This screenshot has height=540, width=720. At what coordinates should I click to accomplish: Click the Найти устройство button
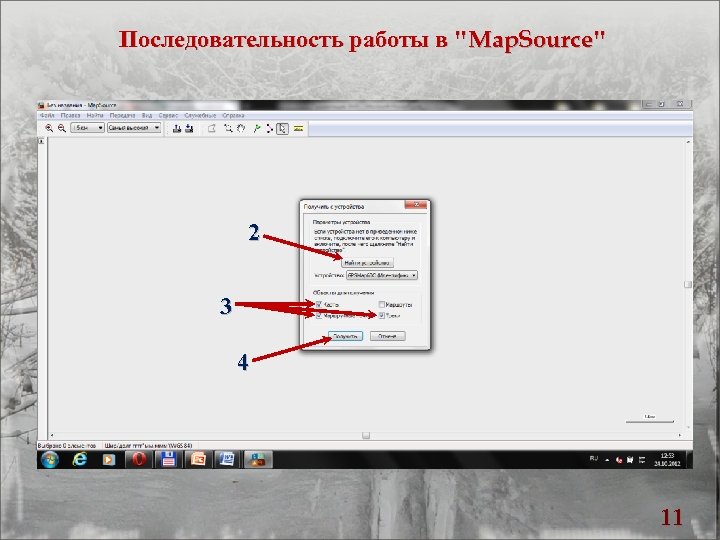[x=367, y=263]
